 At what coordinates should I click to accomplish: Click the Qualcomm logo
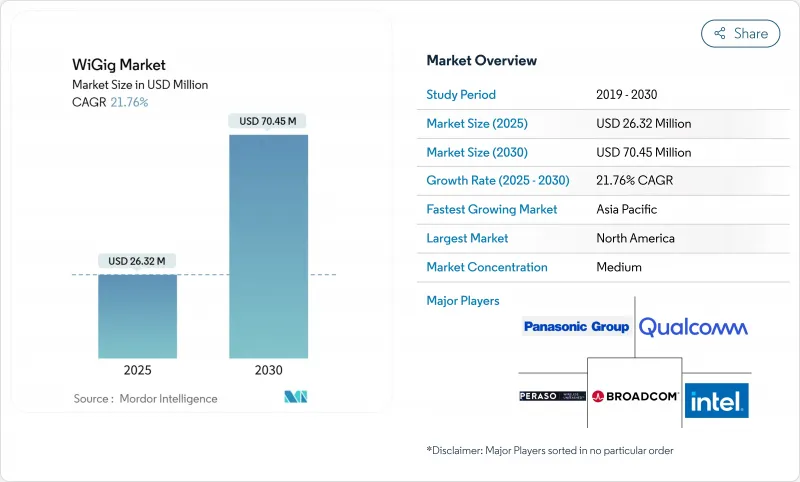coord(693,327)
